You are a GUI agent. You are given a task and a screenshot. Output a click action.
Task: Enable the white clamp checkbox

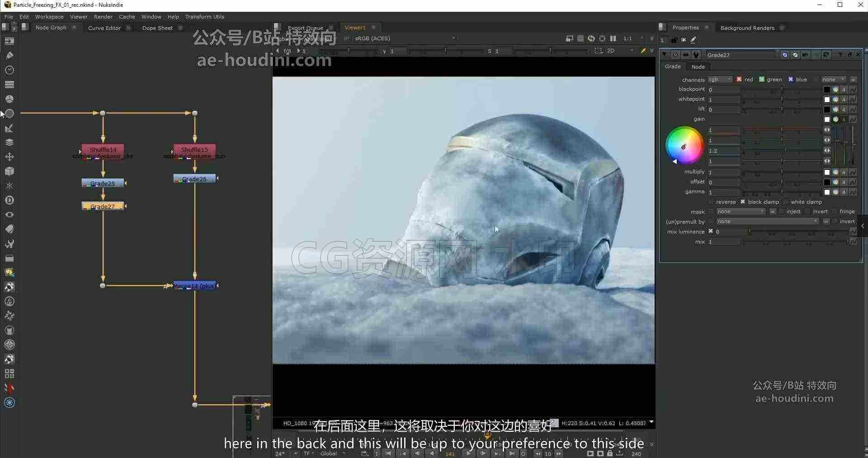[786, 201]
